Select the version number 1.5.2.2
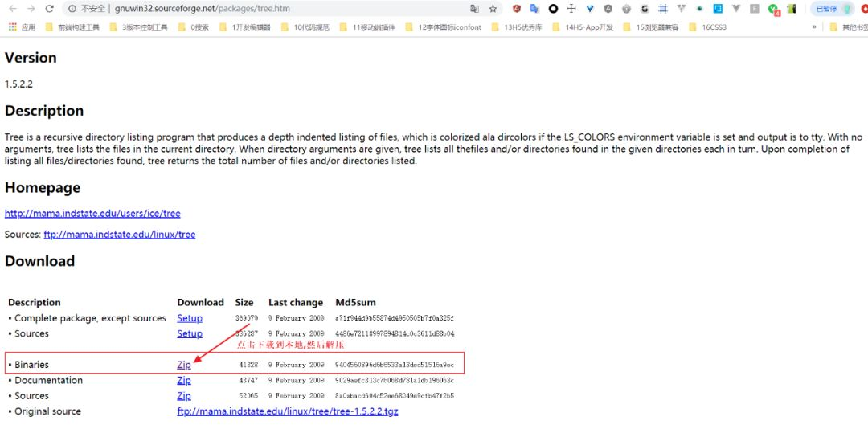868x429 pixels. point(18,84)
